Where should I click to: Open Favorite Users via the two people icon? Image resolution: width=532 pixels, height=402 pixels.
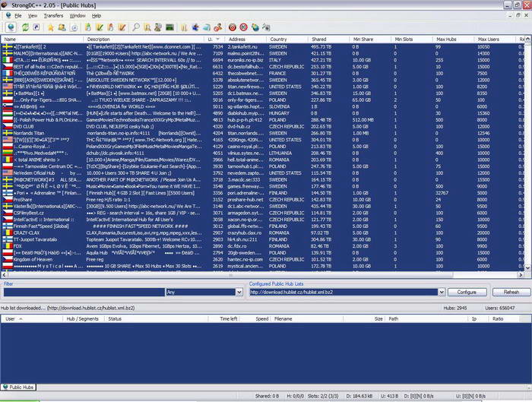click(x=62, y=27)
